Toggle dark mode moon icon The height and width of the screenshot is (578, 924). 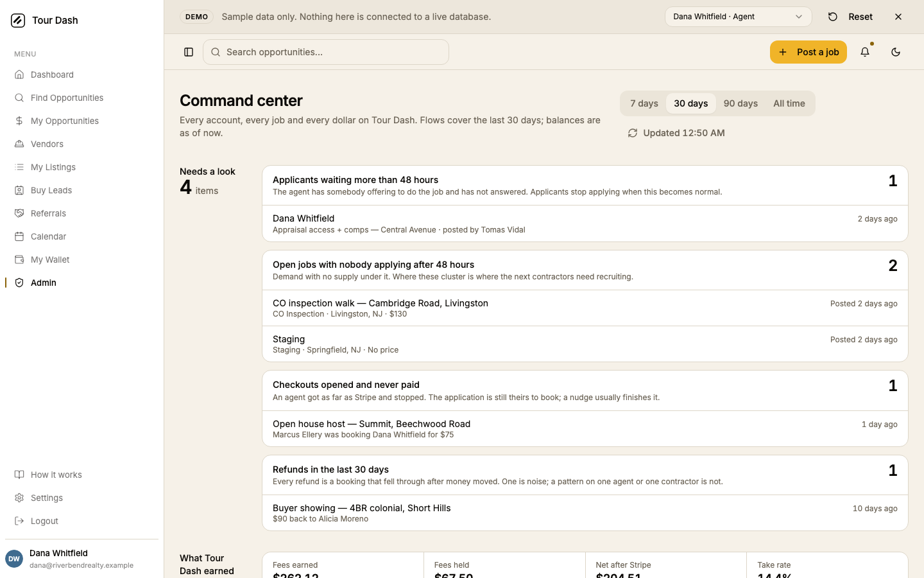point(896,52)
